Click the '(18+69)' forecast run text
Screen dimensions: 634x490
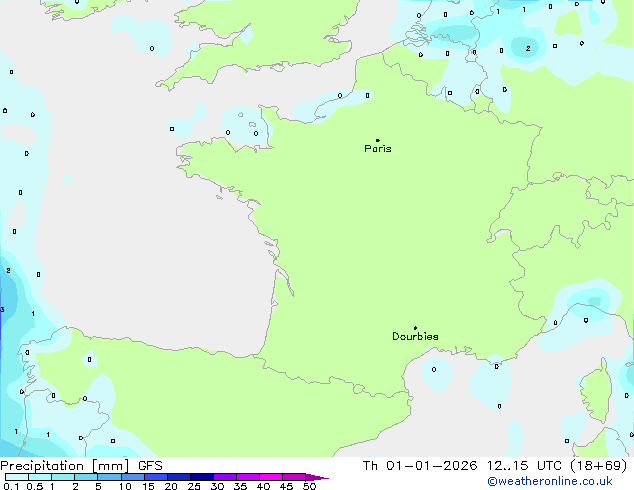(x=599, y=466)
